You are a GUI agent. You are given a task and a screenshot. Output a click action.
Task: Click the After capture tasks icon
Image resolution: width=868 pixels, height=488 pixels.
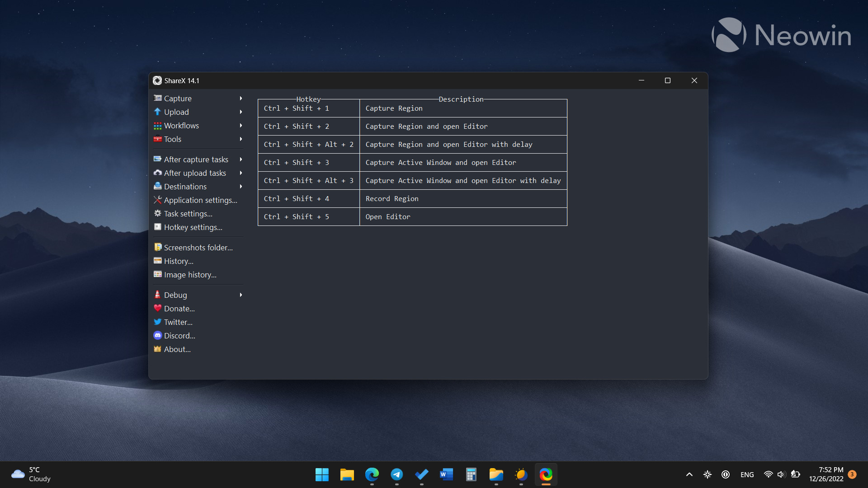(x=157, y=159)
